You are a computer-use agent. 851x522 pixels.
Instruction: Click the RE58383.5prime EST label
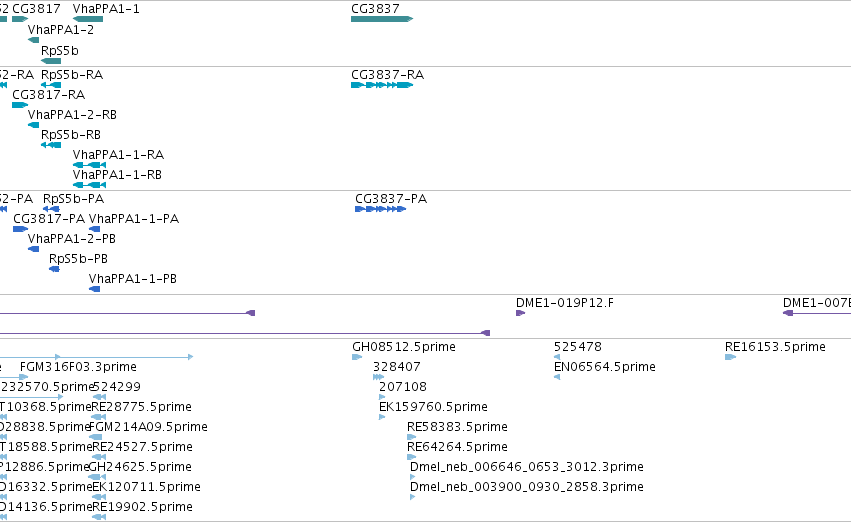(x=457, y=428)
